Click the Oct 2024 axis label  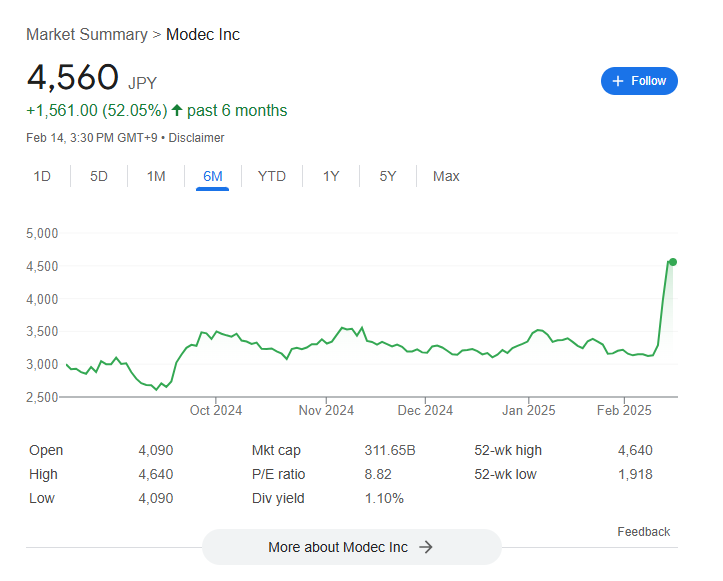pyautogui.click(x=216, y=410)
